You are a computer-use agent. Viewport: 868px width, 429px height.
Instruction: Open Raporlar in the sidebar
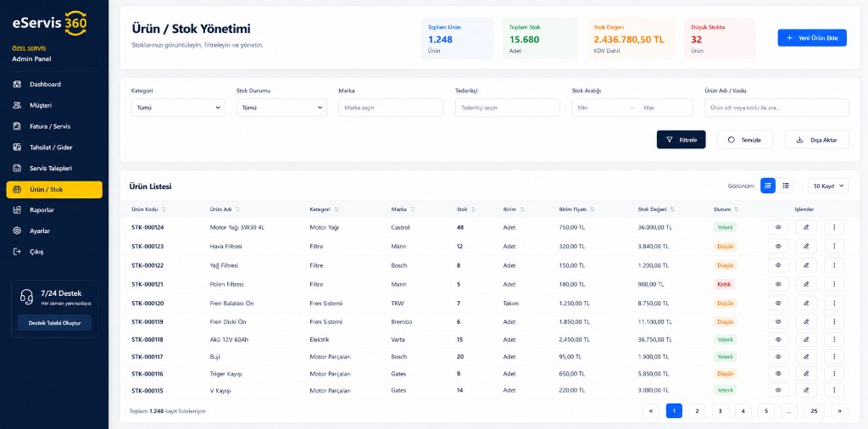click(x=54, y=209)
